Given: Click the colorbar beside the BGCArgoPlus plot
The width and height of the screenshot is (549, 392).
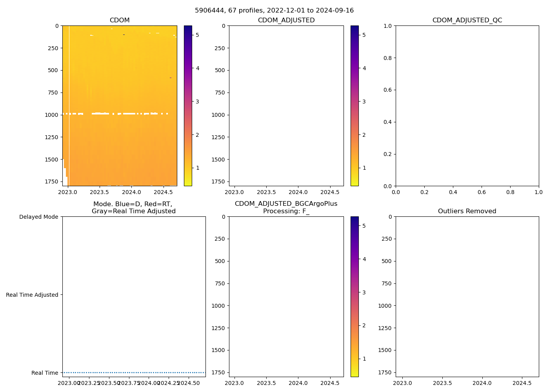Looking at the screenshot, I should (354, 297).
